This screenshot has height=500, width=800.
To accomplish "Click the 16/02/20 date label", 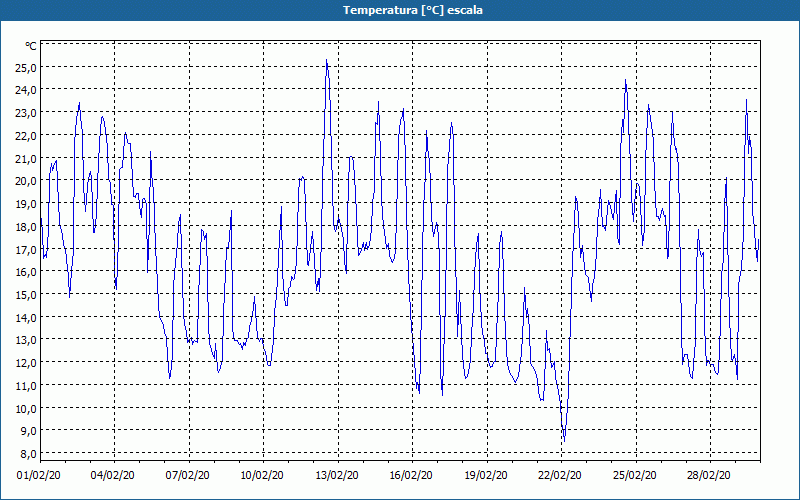I will tap(411, 475).
